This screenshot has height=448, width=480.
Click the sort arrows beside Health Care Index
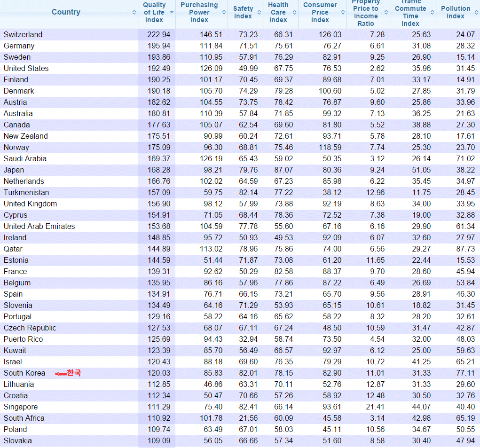click(x=294, y=12)
